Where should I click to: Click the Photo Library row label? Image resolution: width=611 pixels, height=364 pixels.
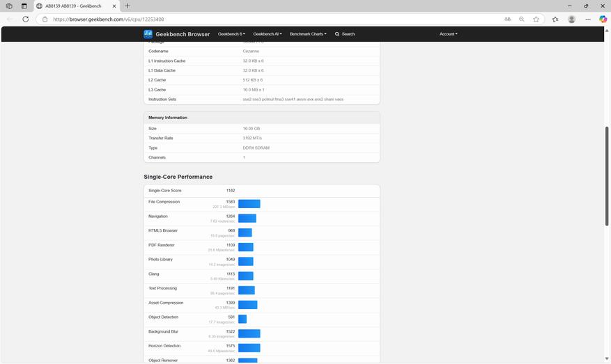160,260
